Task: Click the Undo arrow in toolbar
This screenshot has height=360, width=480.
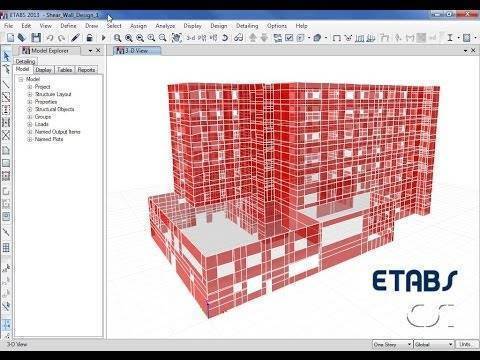Action: coord(50,38)
